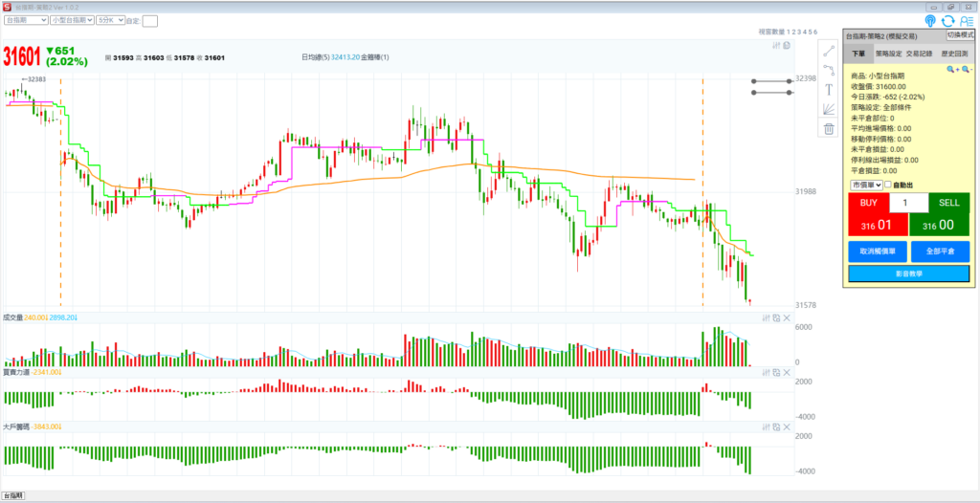This screenshot has width=980, height=503.
Task: Enable the 自動出 checkbox
Action: click(889, 185)
